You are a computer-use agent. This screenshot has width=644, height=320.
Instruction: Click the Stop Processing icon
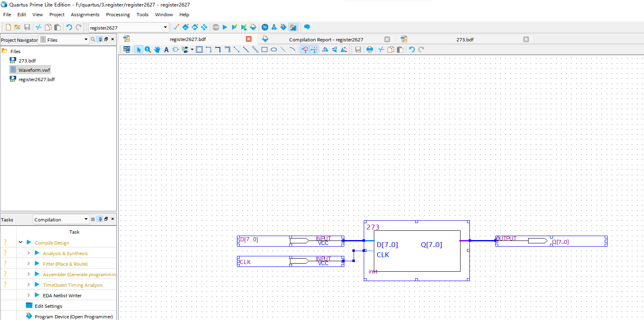pyautogui.click(x=216, y=27)
